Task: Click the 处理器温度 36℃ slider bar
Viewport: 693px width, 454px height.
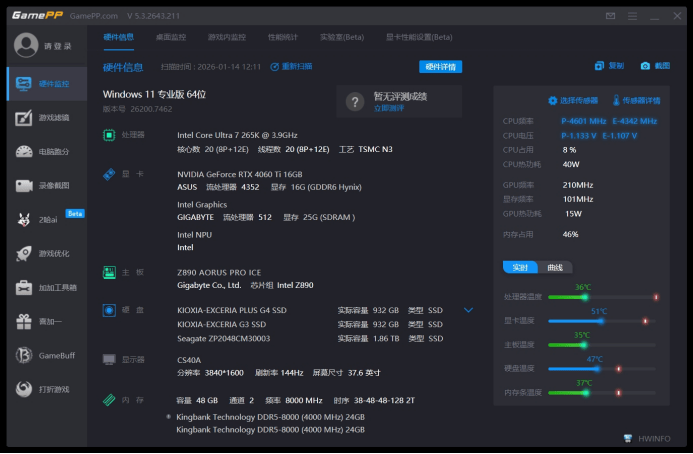Action: pyautogui.click(x=603, y=297)
